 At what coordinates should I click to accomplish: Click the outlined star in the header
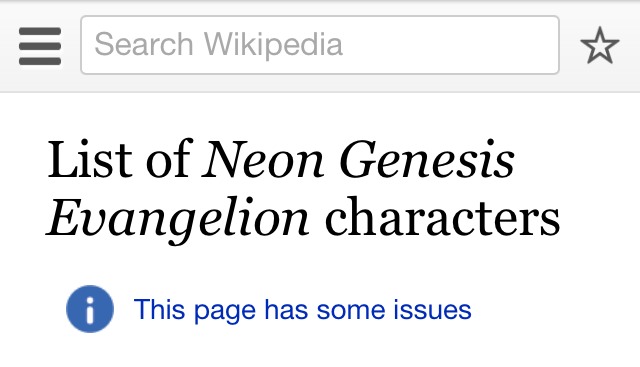600,45
